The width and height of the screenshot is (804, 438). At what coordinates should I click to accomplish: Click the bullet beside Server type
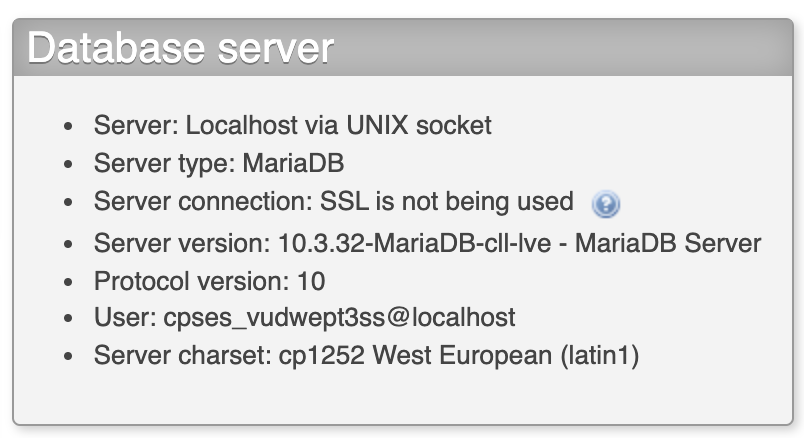(68, 165)
